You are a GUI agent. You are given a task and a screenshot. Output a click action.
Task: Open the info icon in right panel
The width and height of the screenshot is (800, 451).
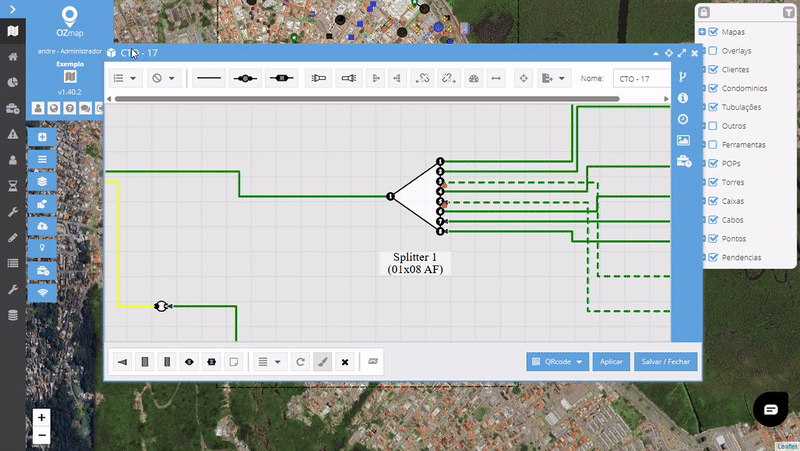683,98
